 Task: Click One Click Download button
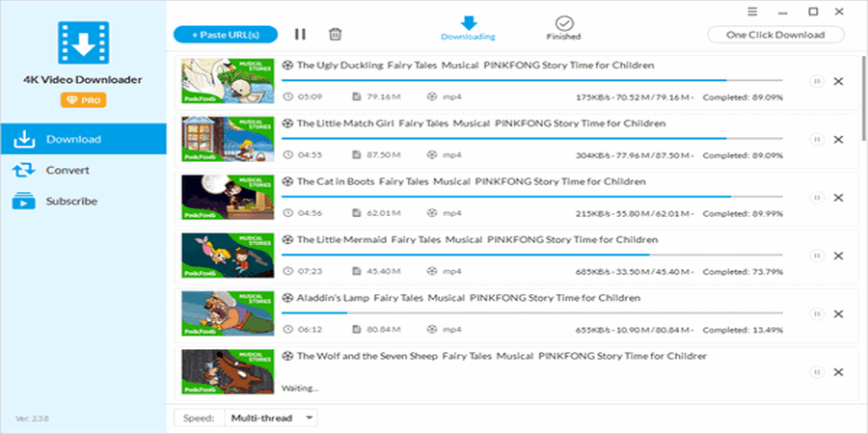775,35
